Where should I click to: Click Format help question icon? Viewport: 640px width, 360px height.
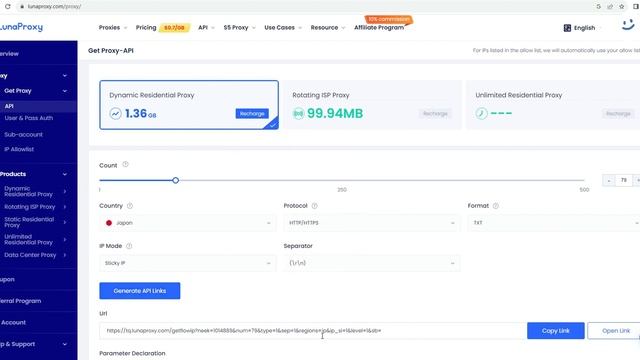(x=496, y=206)
